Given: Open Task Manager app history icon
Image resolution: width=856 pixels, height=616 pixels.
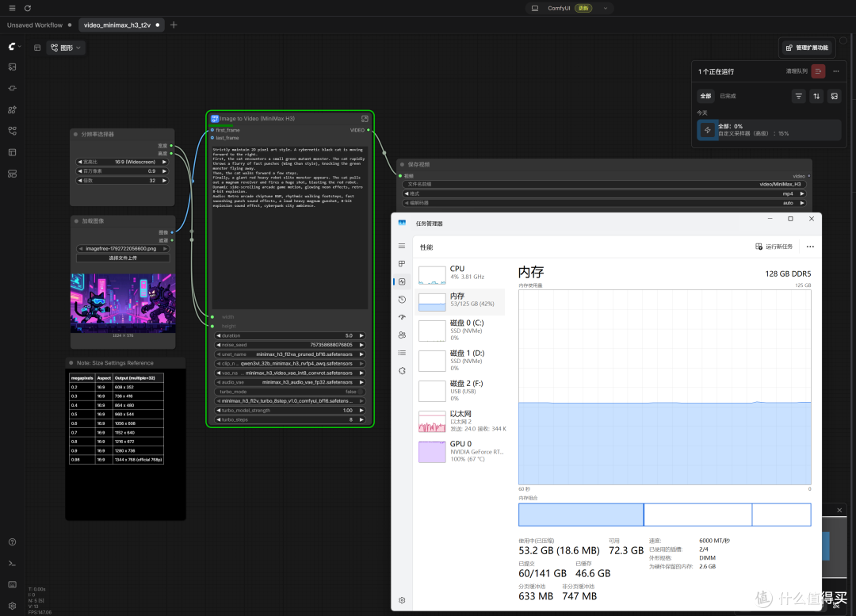Looking at the screenshot, I should [402, 299].
